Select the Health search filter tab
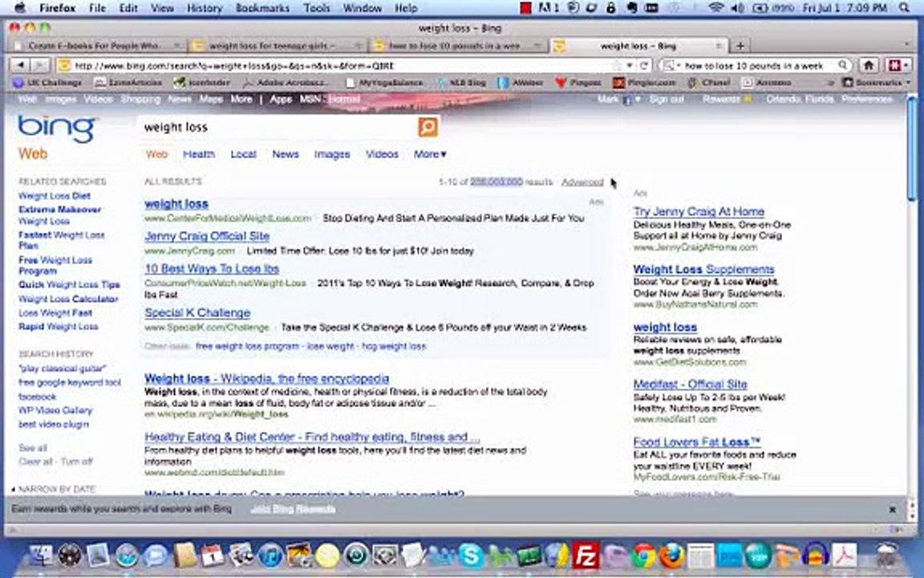924x578 pixels. point(199,154)
